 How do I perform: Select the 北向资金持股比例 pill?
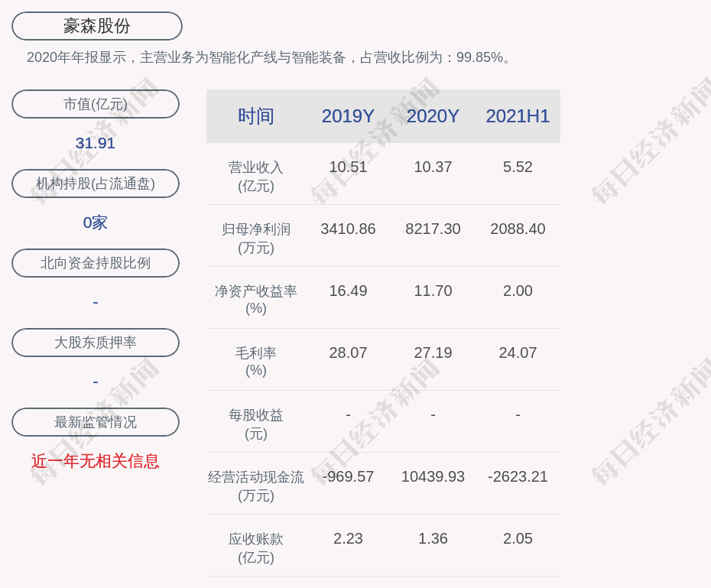pos(95,263)
